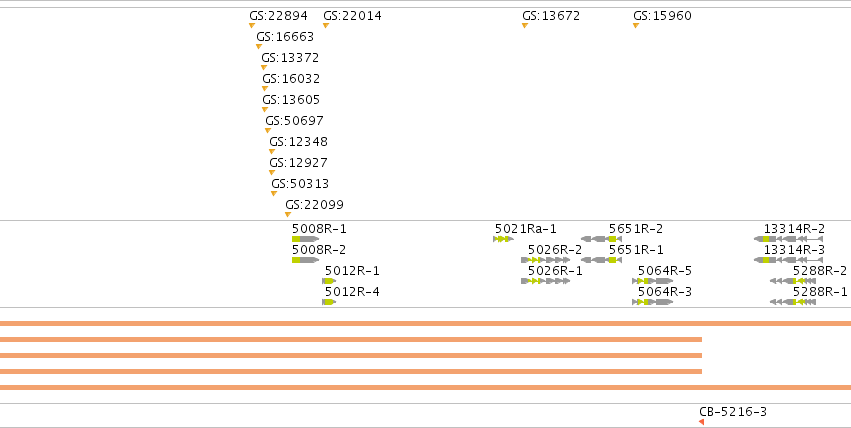Select the GS:15960 insertion marker
851x428 pixels.
coord(636,25)
